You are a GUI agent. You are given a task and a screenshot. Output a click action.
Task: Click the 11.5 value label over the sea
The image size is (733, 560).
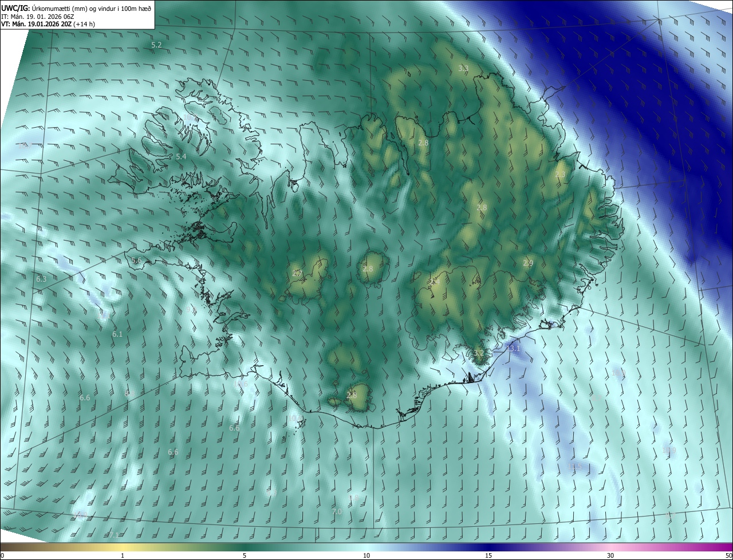tap(576, 467)
